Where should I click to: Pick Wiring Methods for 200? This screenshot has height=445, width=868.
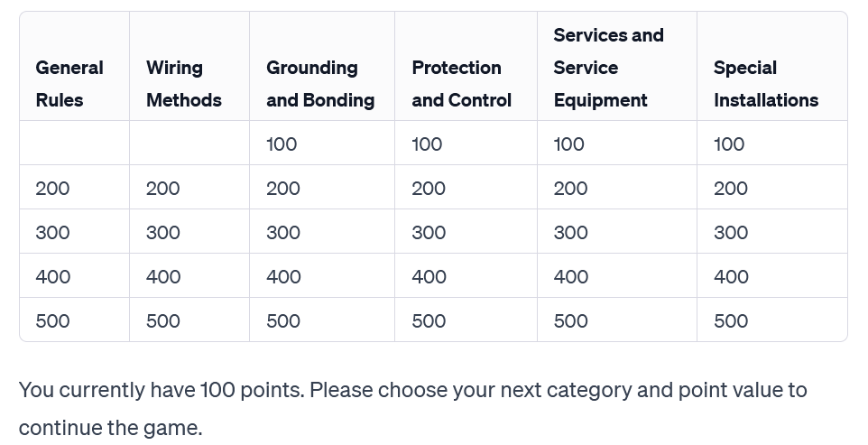coord(162,189)
